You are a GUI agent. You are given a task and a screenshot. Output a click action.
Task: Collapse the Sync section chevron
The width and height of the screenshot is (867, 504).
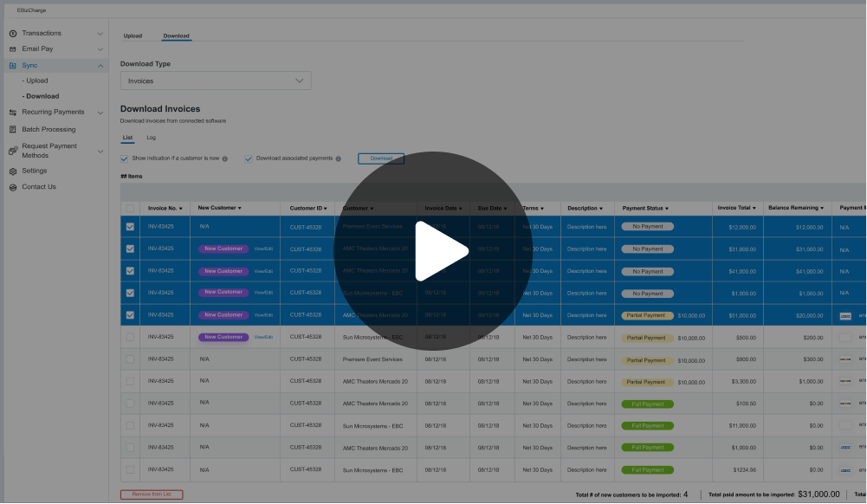[100, 65]
